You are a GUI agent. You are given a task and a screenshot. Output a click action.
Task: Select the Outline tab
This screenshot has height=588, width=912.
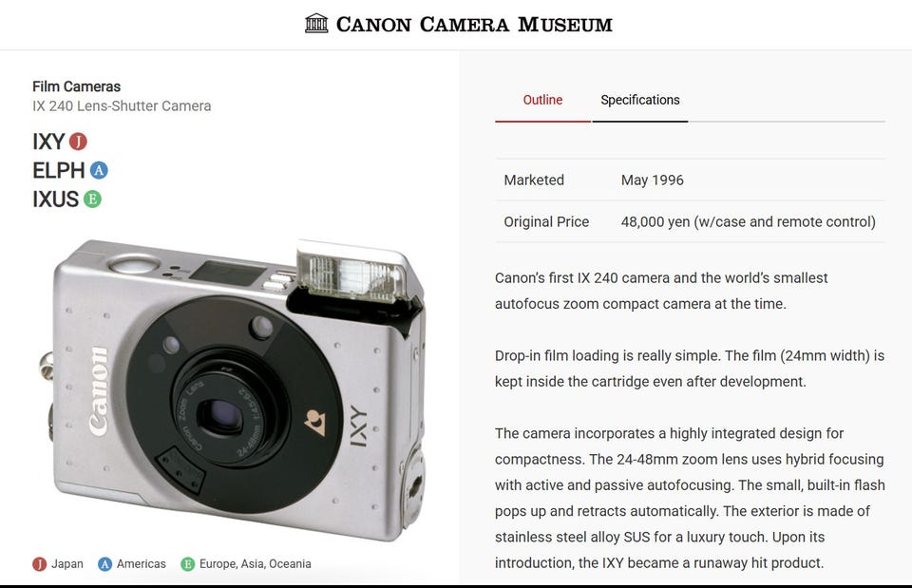point(542,100)
